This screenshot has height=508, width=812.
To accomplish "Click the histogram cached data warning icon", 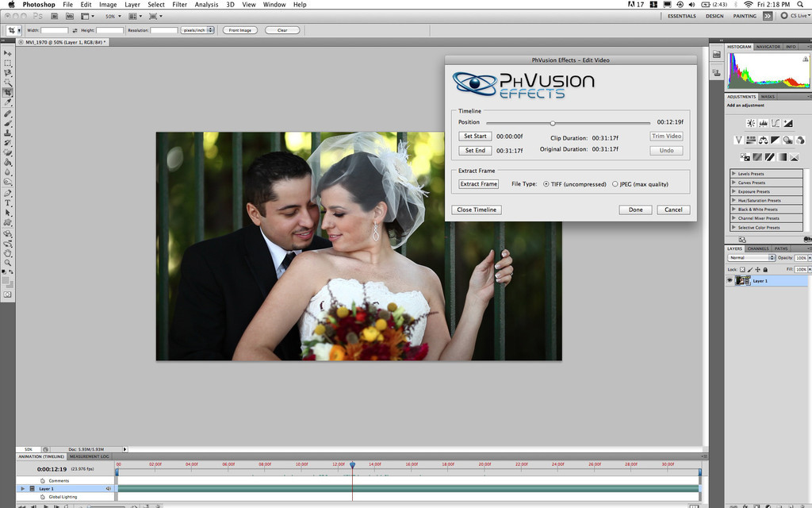I will (806, 59).
